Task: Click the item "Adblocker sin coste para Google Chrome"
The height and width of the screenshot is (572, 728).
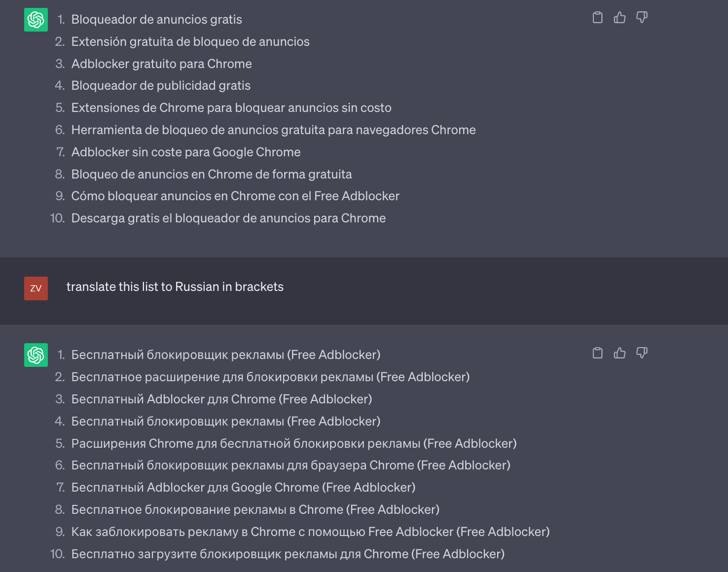Action: pos(186,152)
